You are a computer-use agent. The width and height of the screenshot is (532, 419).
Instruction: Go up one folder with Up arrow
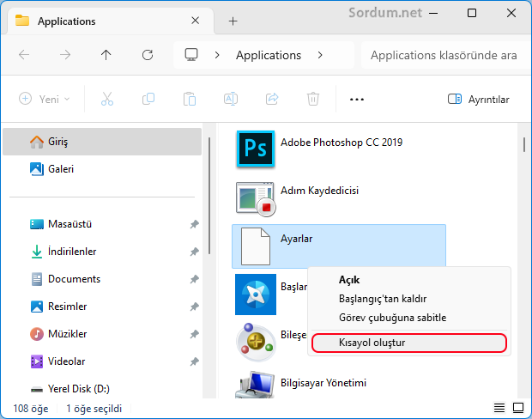coord(106,55)
